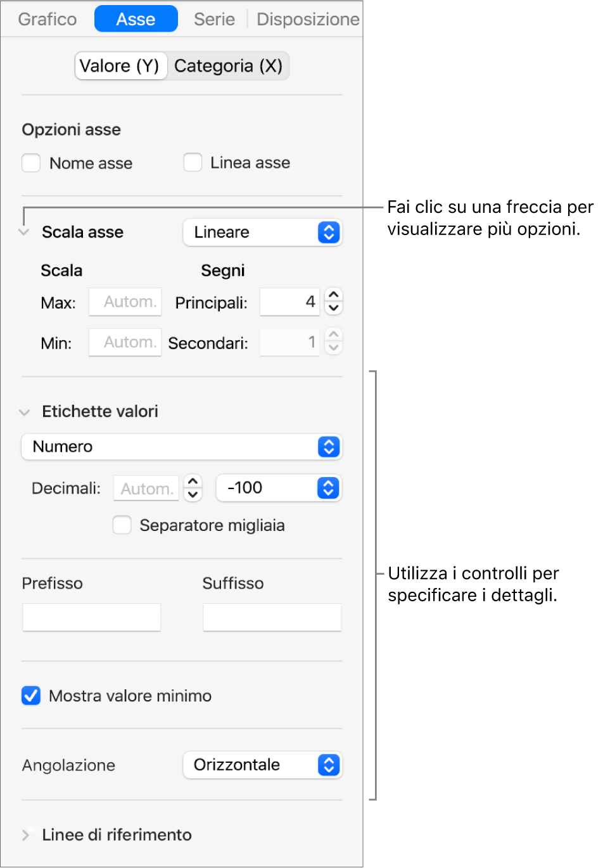Open the Disposizione tab
The width and height of the screenshot is (603, 868).
[x=308, y=20]
